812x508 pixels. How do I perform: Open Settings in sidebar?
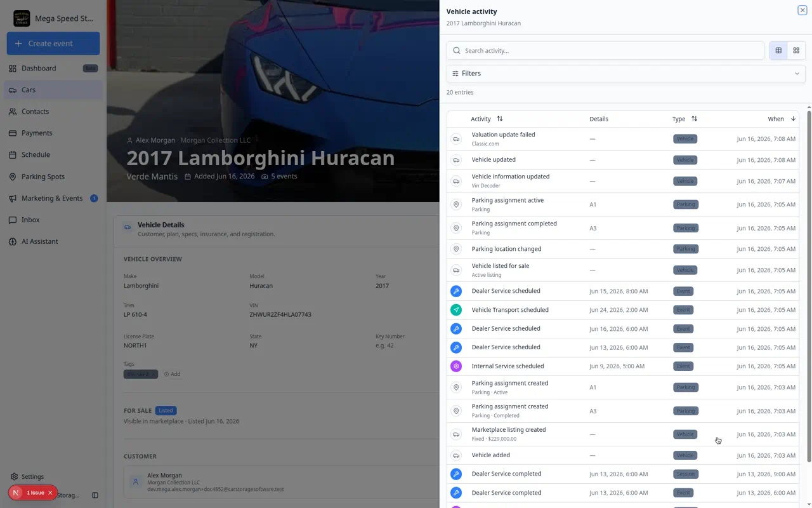tap(53, 476)
